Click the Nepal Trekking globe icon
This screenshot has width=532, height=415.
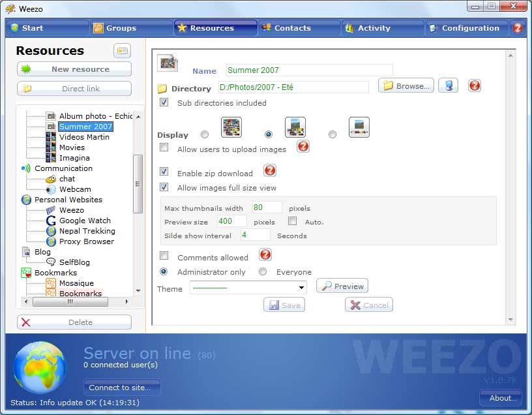point(51,231)
